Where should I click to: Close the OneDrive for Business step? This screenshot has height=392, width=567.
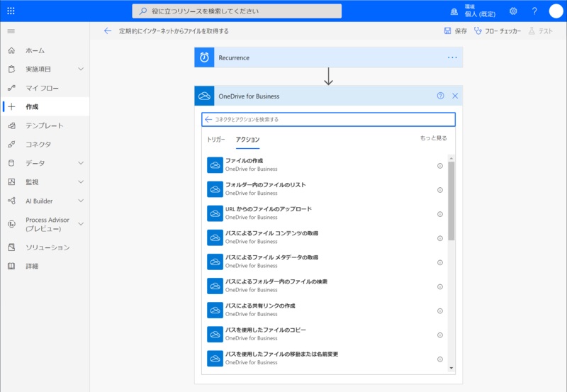pos(455,96)
